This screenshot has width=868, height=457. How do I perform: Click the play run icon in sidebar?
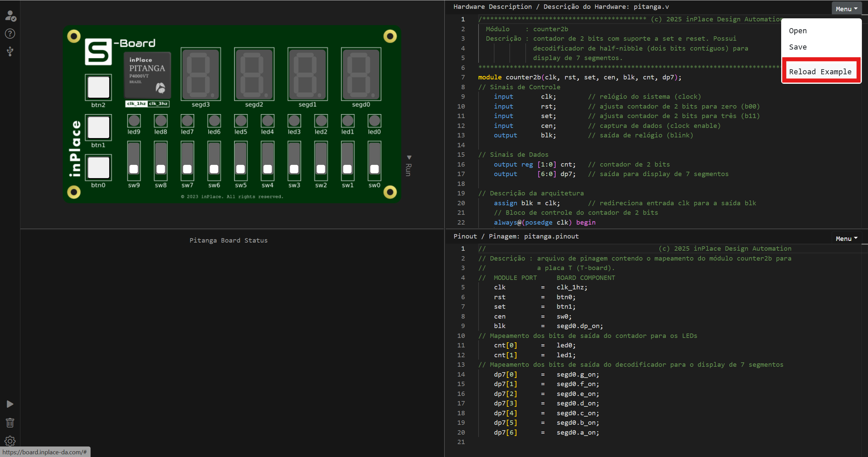[x=10, y=404]
